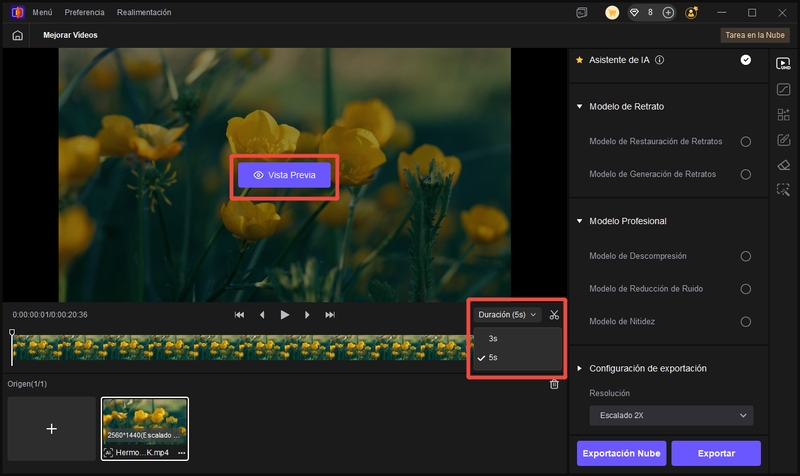Select the second sidebar tool icon
The image size is (800, 476).
pyautogui.click(x=783, y=89)
